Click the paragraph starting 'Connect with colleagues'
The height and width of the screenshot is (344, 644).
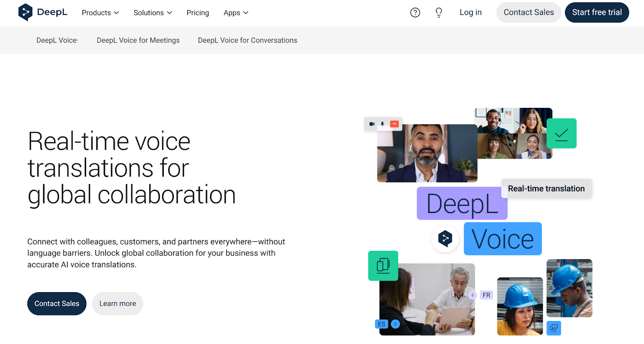click(x=156, y=253)
